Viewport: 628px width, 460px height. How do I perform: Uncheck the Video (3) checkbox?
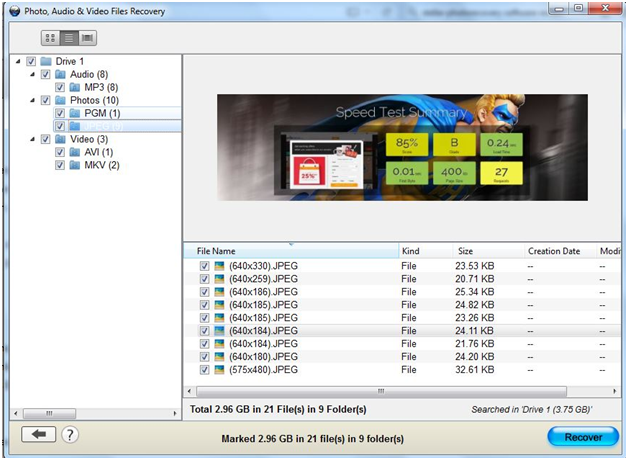[x=45, y=139]
